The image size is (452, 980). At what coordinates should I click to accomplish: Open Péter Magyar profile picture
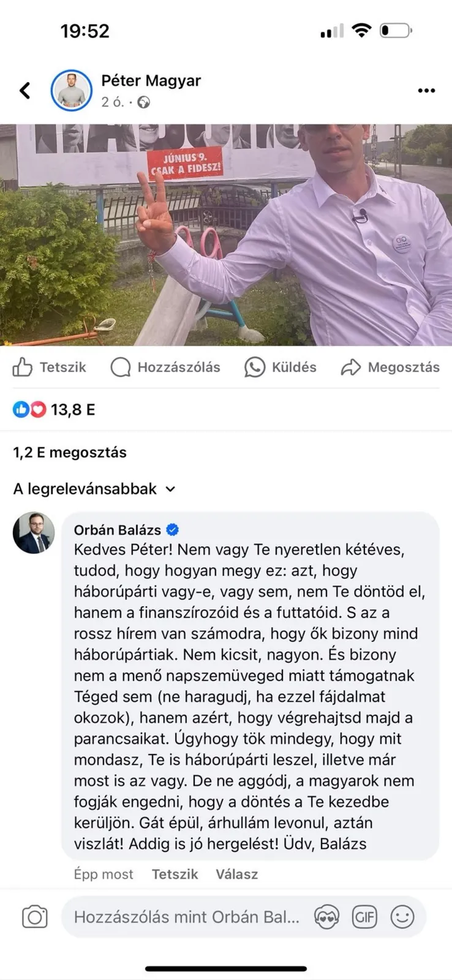click(72, 91)
